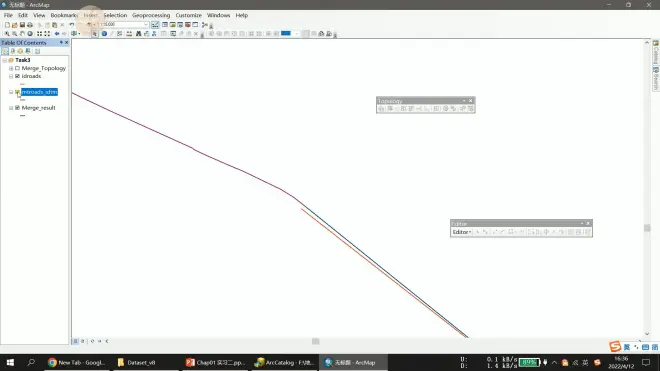Select the Measure ruler tool
The height and width of the screenshot is (371, 660).
[x=129, y=34]
